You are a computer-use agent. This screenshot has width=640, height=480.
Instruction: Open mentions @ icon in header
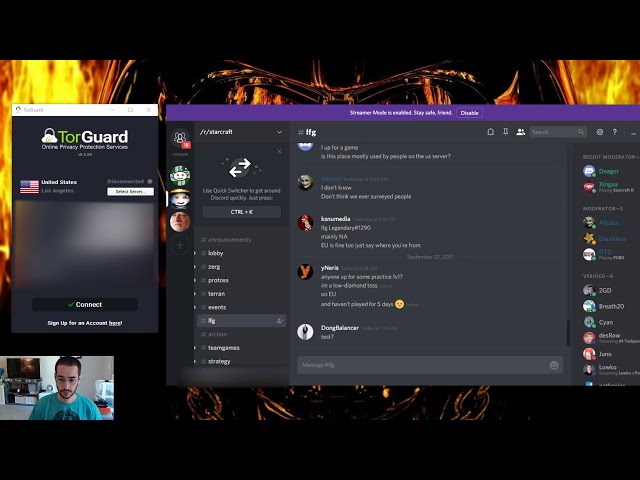[x=600, y=132]
